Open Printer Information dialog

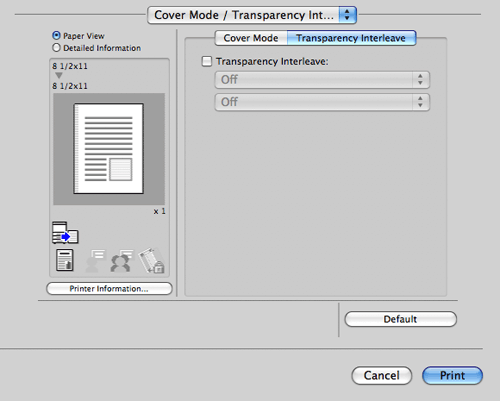click(x=109, y=289)
